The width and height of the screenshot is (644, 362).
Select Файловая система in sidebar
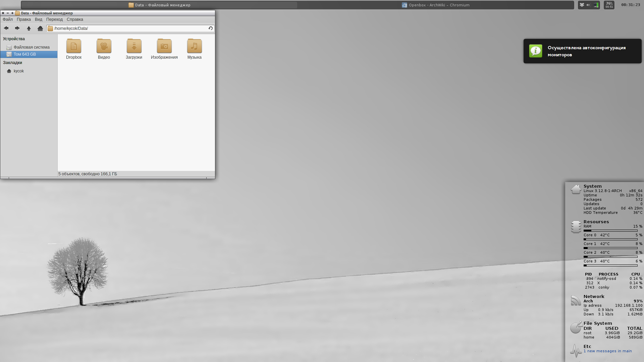[x=31, y=47]
